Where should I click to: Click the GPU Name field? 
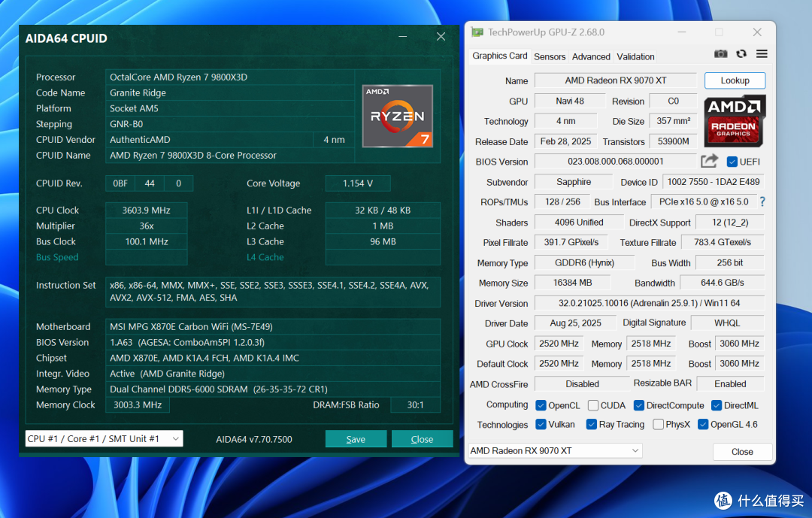[x=616, y=80]
